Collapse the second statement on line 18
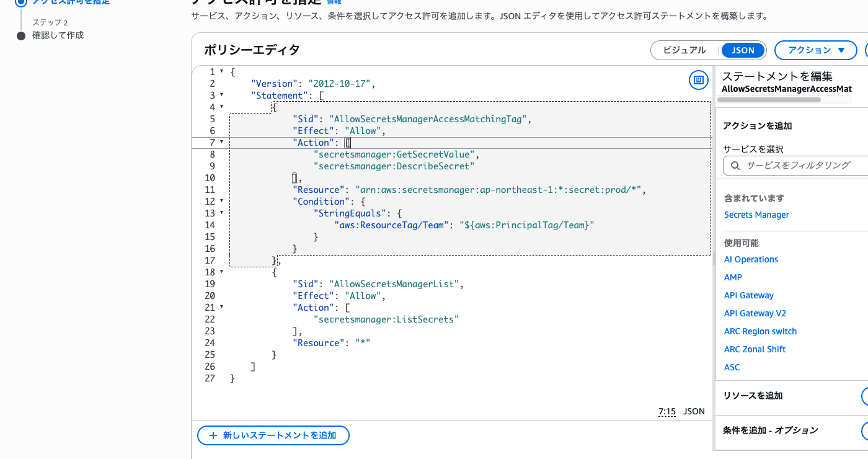Image resolution: width=868 pixels, height=459 pixels. tap(221, 272)
